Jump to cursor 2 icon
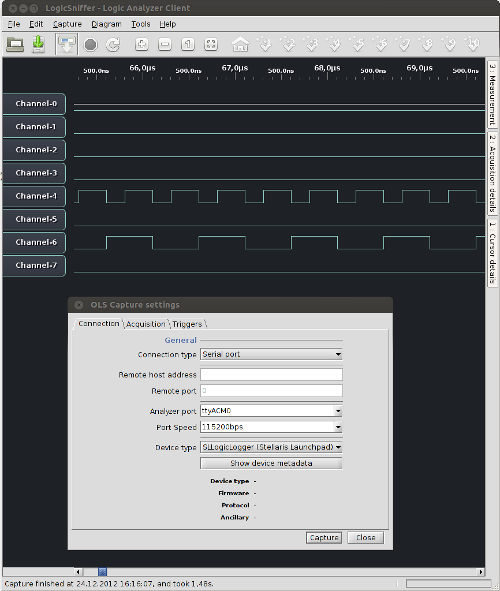The height and width of the screenshot is (591, 500). pyautogui.click(x=288, y=44)
